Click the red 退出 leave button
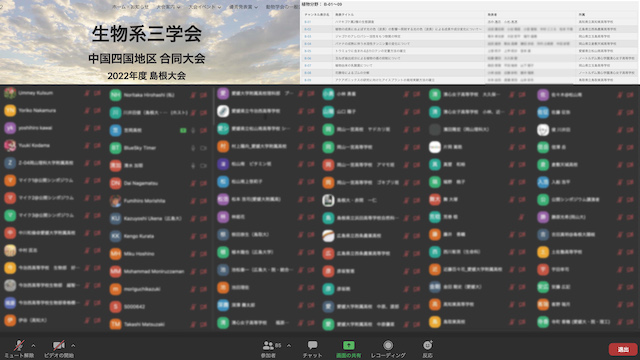 click(x=623, y=349)
